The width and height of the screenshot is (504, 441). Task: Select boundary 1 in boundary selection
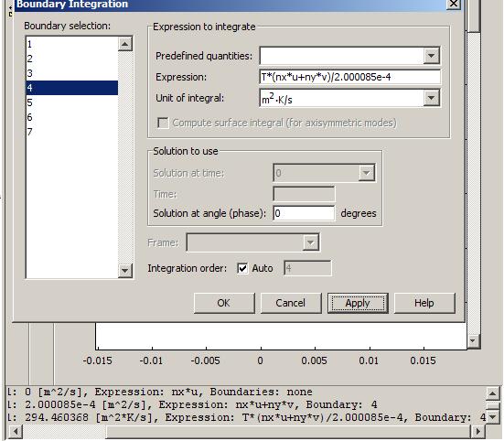click(71, 44)
